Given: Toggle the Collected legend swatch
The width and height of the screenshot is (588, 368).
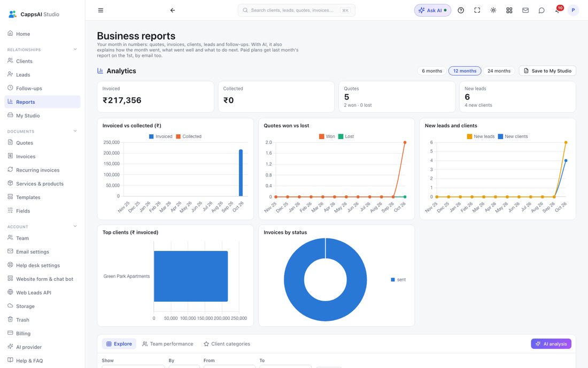Looking at the screenshot, I should coord(179,136).
